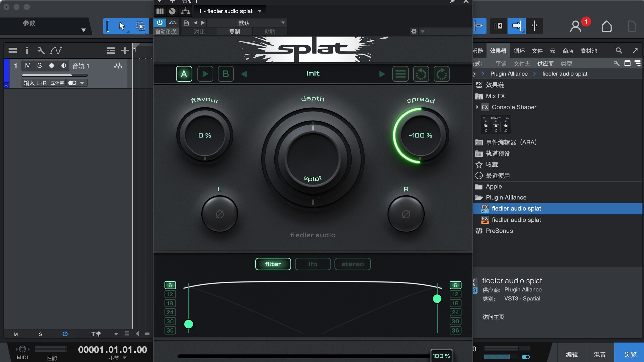644x362 pixels.
Task: Switch to the 循环 browser tab
Action: (x=519, y=51)
